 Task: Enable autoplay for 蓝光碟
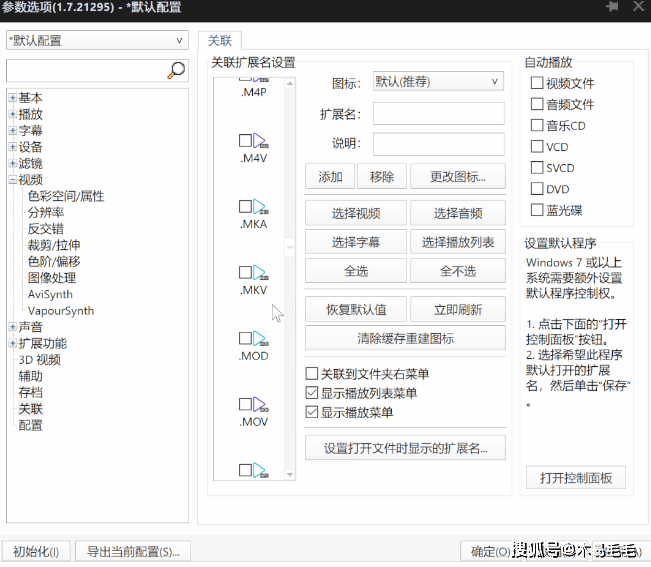[x=538, y=210]
